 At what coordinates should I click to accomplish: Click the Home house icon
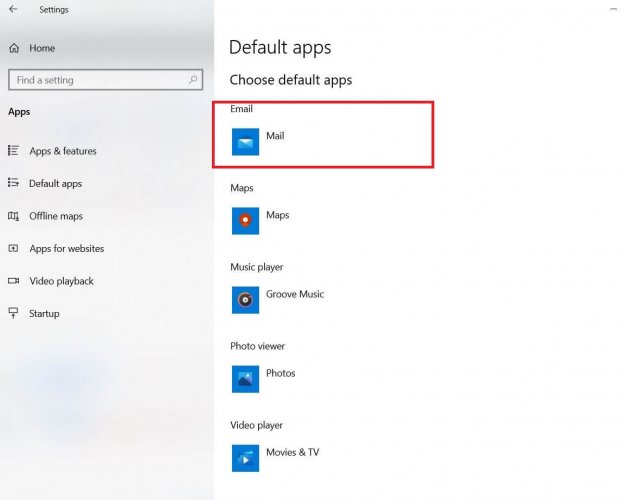click(14, 48)
